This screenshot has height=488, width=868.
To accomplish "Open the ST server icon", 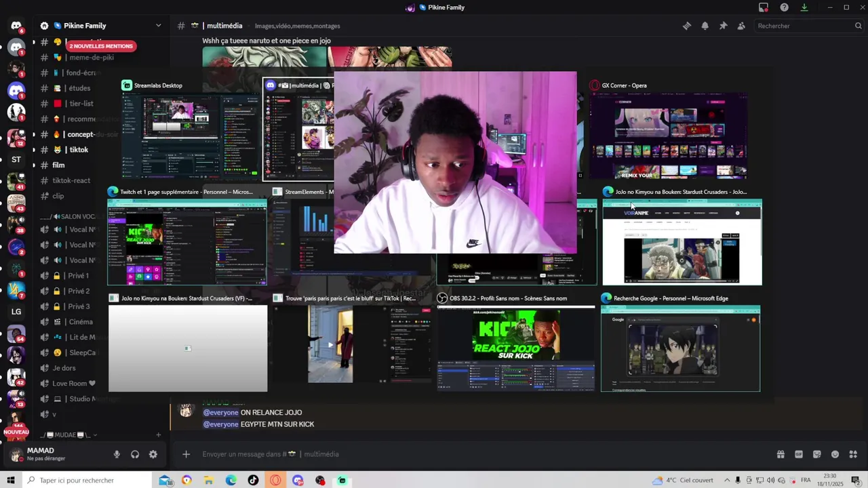I will pos(16,160).
